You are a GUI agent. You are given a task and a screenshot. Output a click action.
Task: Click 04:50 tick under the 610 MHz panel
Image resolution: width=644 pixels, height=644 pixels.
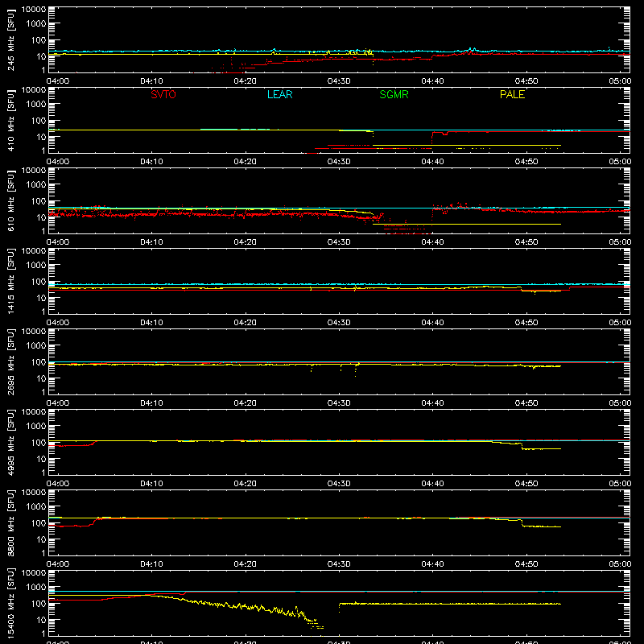(526, 242)
